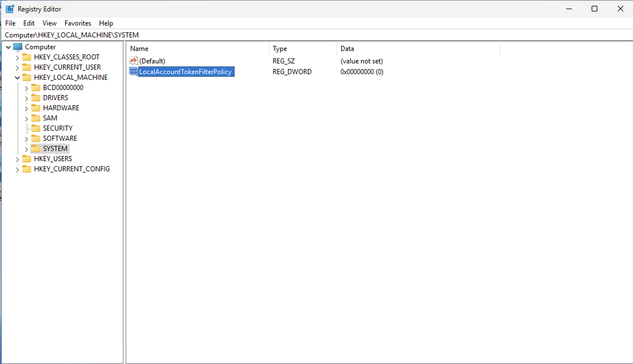Click the string value icon beside (Default)
Image resolution: width=633 pixels, height=364 pixels.
coord(133,61)
